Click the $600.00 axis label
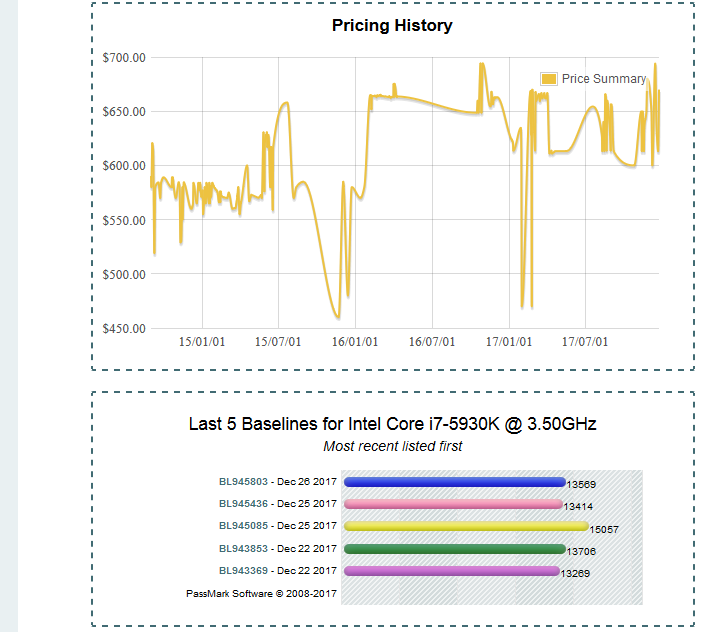Screen dimensions: 701x632 pyautogui.click(x=124, y=166)
